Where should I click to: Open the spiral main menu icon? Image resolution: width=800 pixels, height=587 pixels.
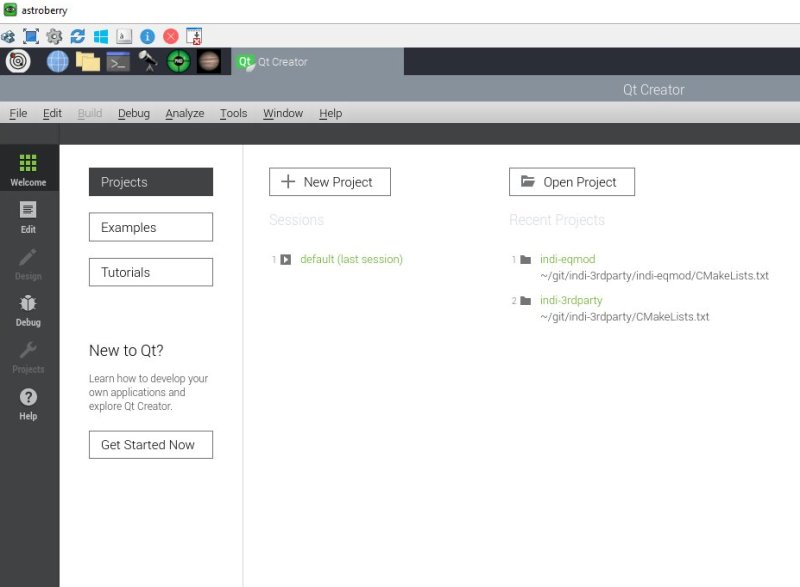tap(18, 61)
